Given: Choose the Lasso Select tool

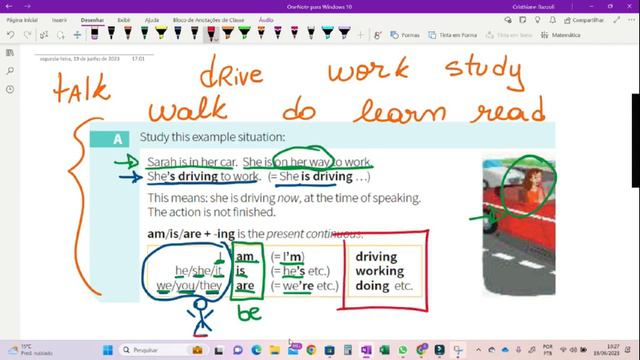Looking at the screenshot, I should pos(61,35).
